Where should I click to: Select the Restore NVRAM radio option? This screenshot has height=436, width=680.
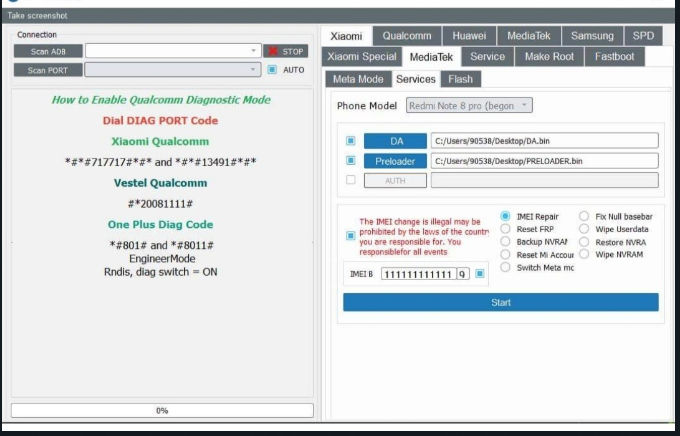click(584, 242)
